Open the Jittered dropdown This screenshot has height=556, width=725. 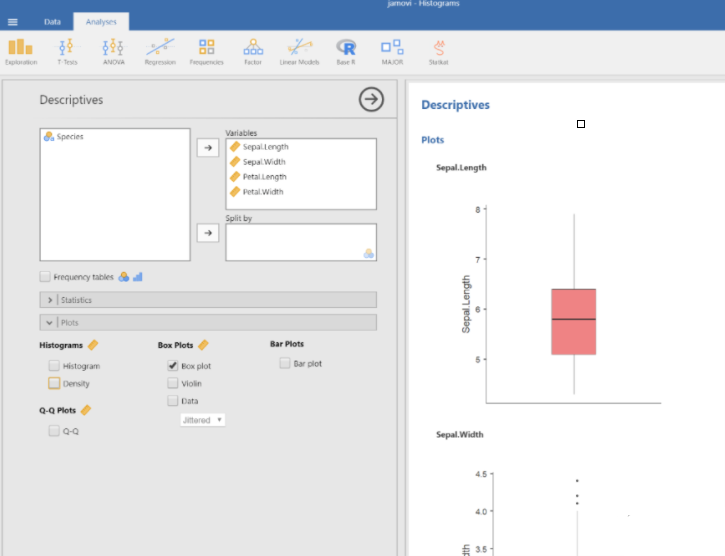click(202, 420)
